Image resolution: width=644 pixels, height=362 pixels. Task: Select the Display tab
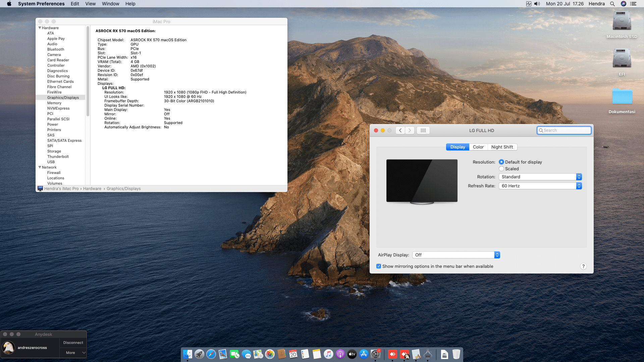458,147
